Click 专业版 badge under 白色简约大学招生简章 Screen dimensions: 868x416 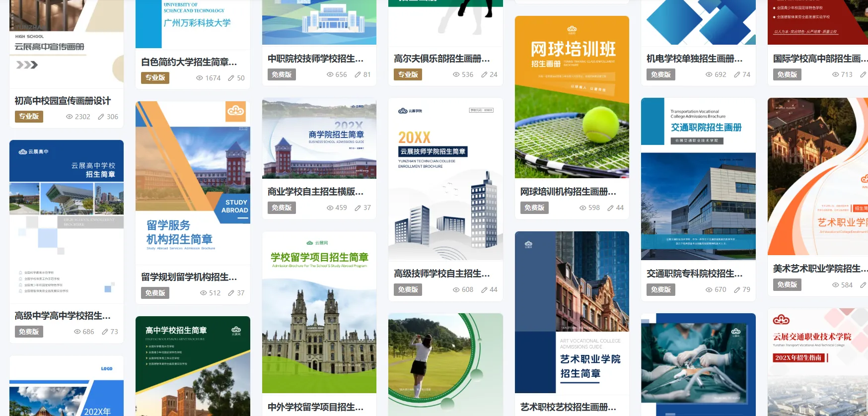click(155, 78)
